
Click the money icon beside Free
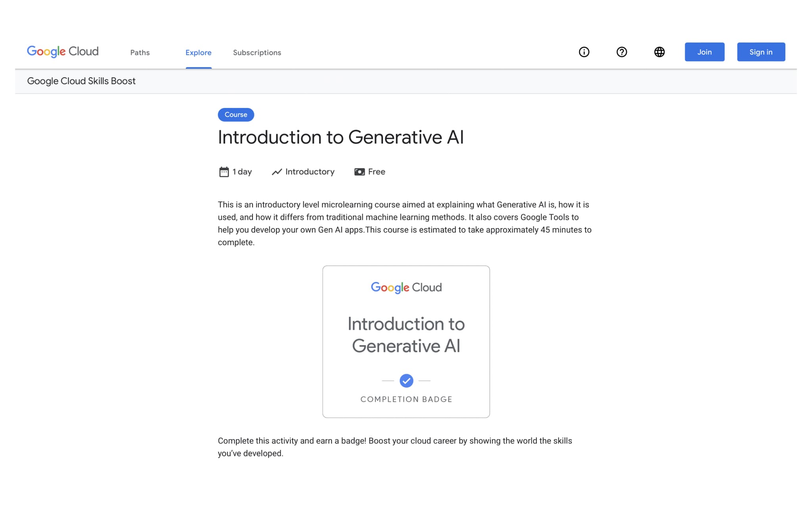click(x=360, y=172)
